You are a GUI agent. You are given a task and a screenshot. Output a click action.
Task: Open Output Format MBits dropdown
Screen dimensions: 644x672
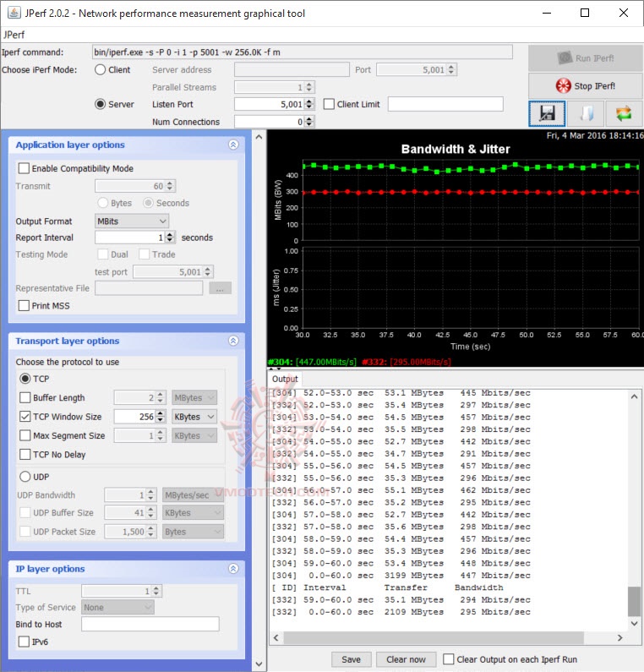pyautogui.click(x=132, y=221)
